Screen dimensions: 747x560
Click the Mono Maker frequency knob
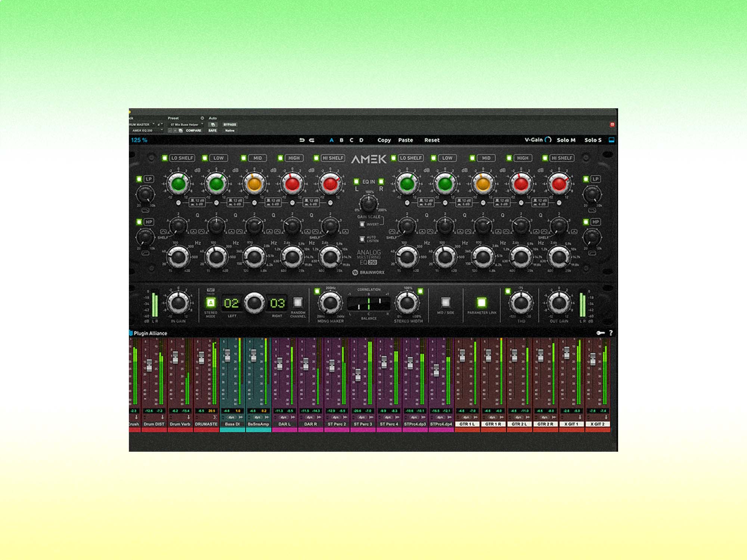331,302
